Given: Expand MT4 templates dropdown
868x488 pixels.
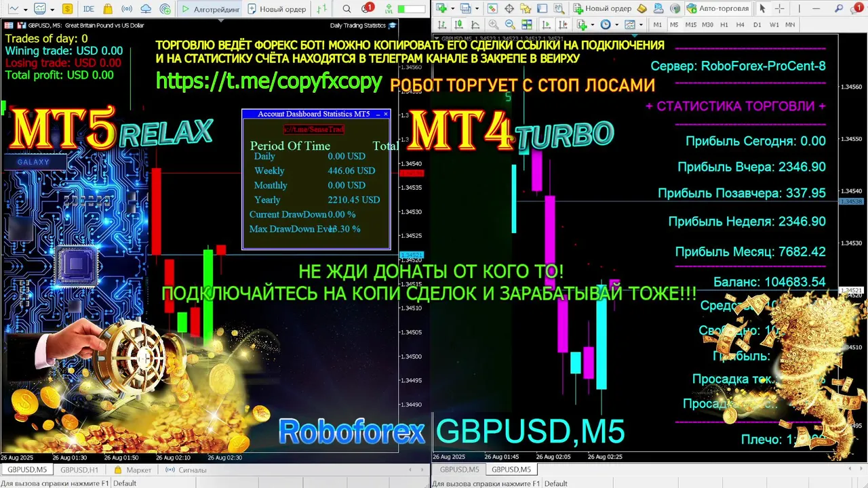Looking at the screenshot, I should [641, 25].
